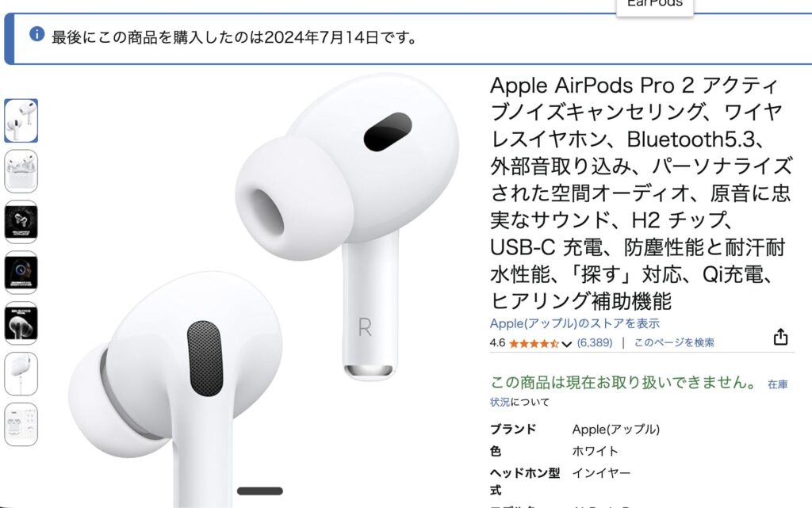Click the star rating icons

534,343
